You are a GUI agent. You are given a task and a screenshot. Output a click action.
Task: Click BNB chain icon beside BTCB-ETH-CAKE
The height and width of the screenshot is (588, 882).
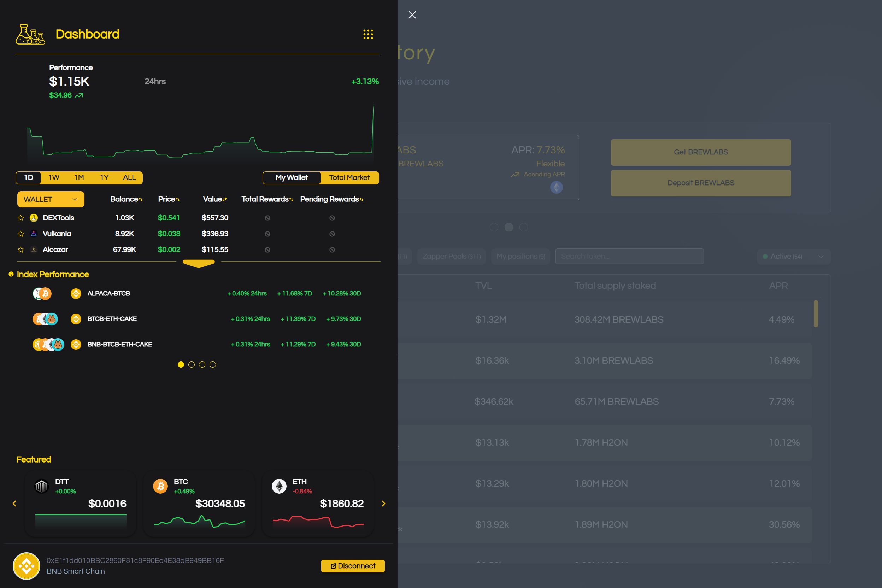pos(76,319)
